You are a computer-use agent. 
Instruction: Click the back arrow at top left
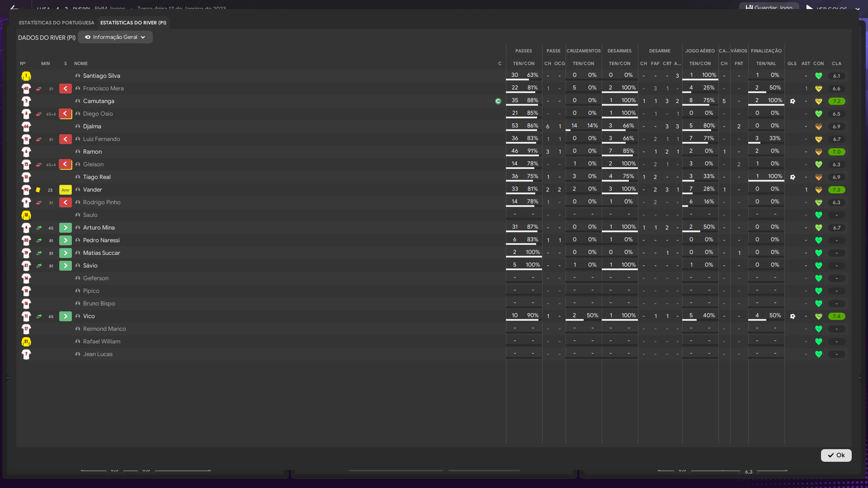(x=14, y=7)
